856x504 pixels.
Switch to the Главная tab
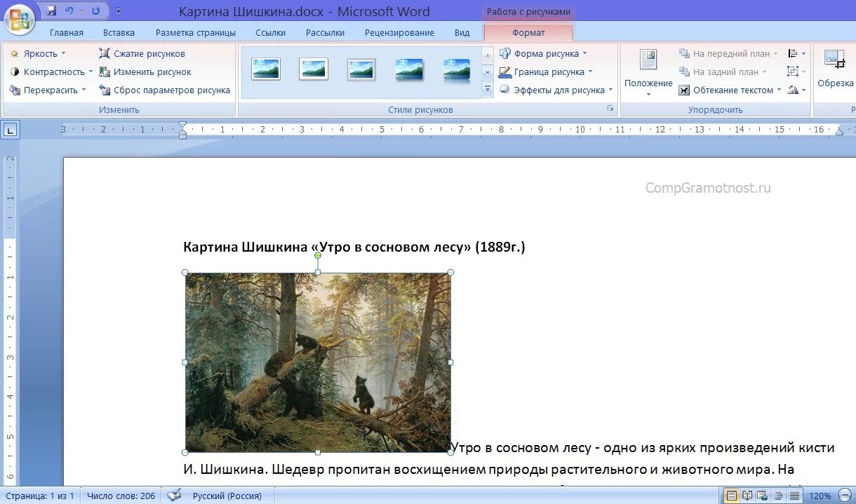[67, 33]
